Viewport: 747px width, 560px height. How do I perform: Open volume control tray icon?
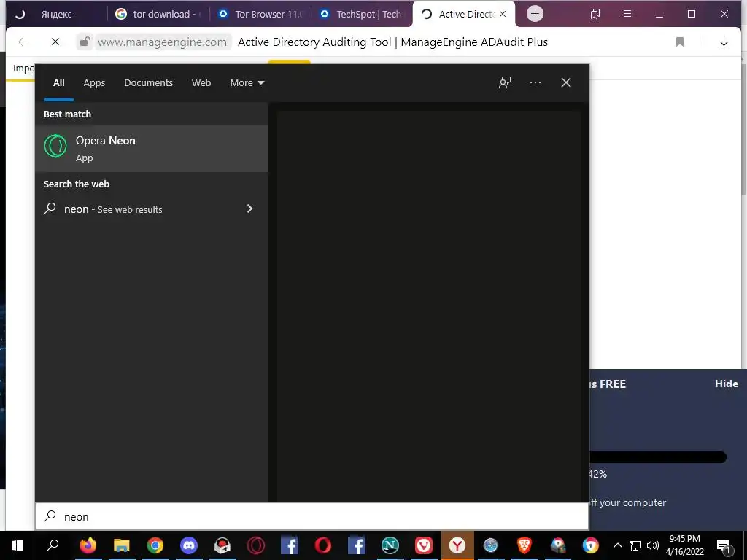click(x=653, y=545)
